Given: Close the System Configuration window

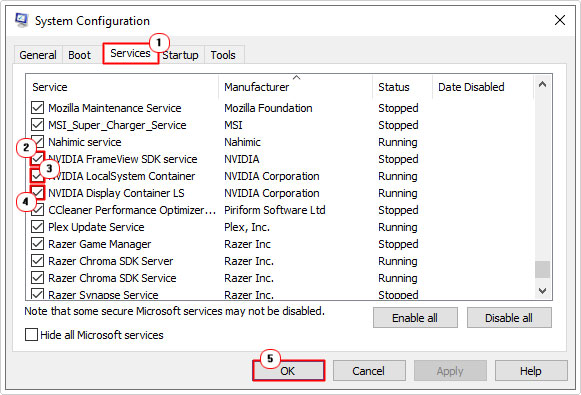Looking at the screenshot, I should pyautogui.click(x=560, y=20).
